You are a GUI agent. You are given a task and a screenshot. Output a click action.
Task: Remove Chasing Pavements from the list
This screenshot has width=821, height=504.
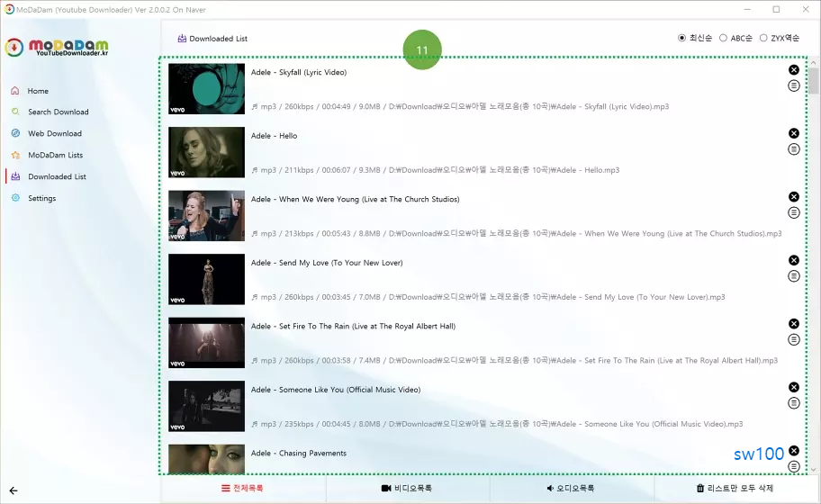click(794, 451)
